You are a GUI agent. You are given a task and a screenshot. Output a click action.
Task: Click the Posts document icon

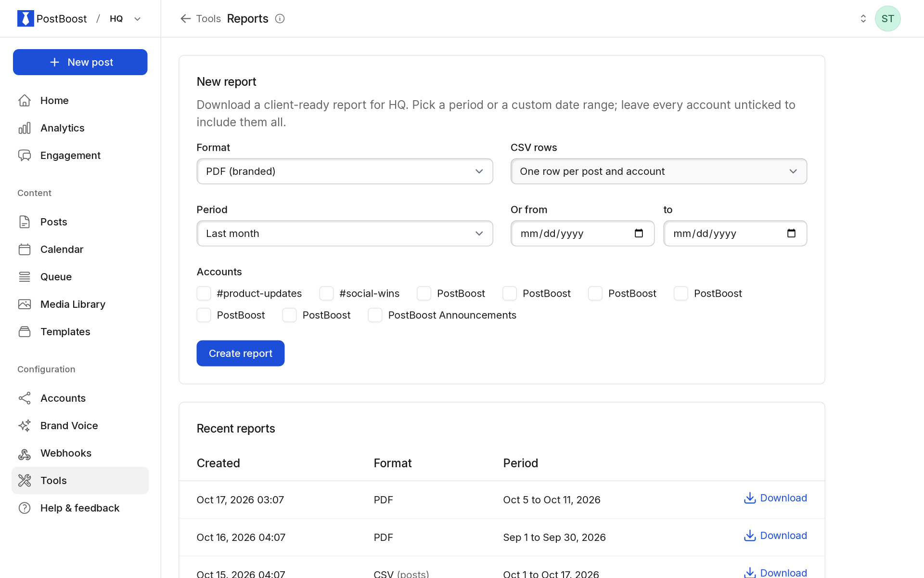[25, 222]
